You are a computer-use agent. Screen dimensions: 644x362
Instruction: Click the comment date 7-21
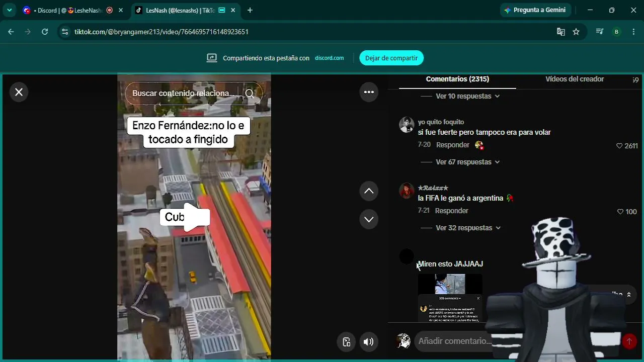coord(424,211)
